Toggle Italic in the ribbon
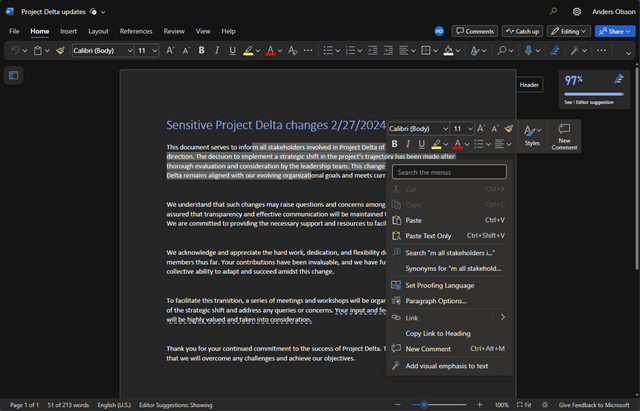The image size is (640, 411). tap(217, 50)
